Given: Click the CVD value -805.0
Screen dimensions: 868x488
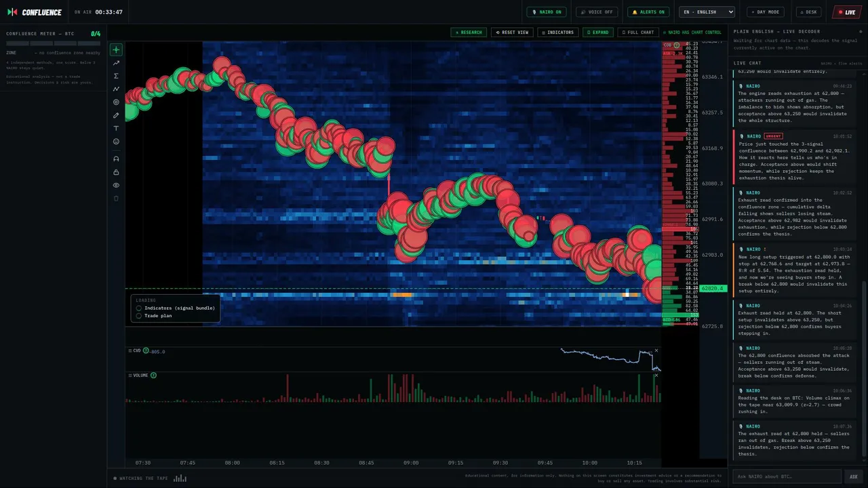Looking at the screenshot, I should point(157,351).
